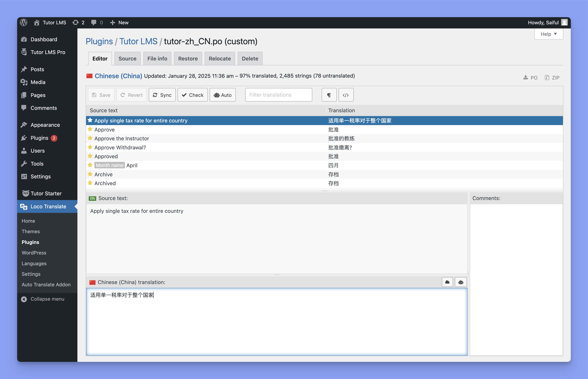
Task: Open Appearance menu
Action: tap(47, 125)
